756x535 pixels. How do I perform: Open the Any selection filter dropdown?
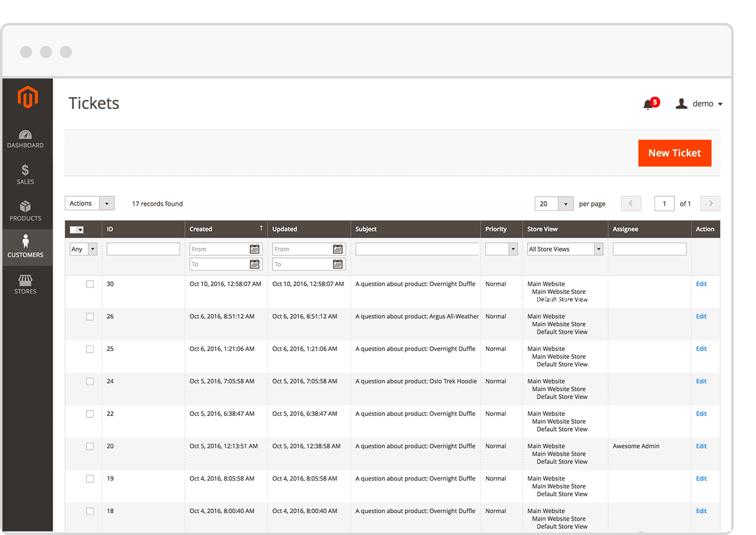(83, 249)
